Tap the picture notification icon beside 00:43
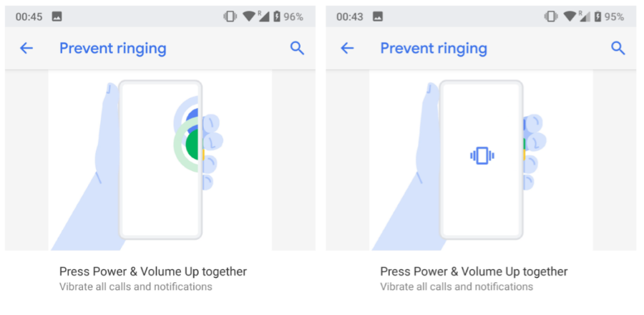Screen dimensions: 644x315 (377, 16)
